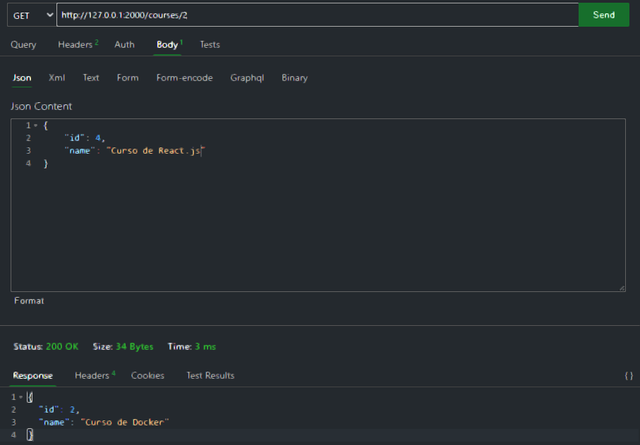Screen dimensions: 640x445
Task: Collapse the response JSON fold arrow on line 1
Action: tap(21, 397)
